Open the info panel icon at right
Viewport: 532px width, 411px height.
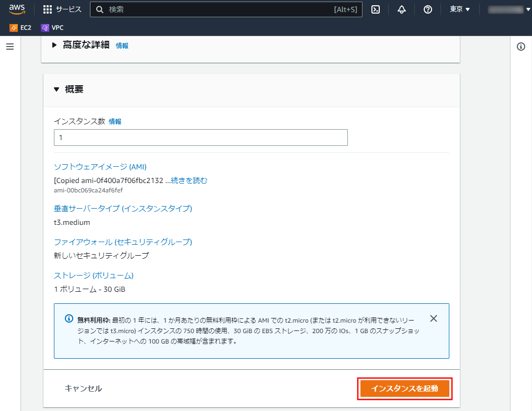point(521,47)
